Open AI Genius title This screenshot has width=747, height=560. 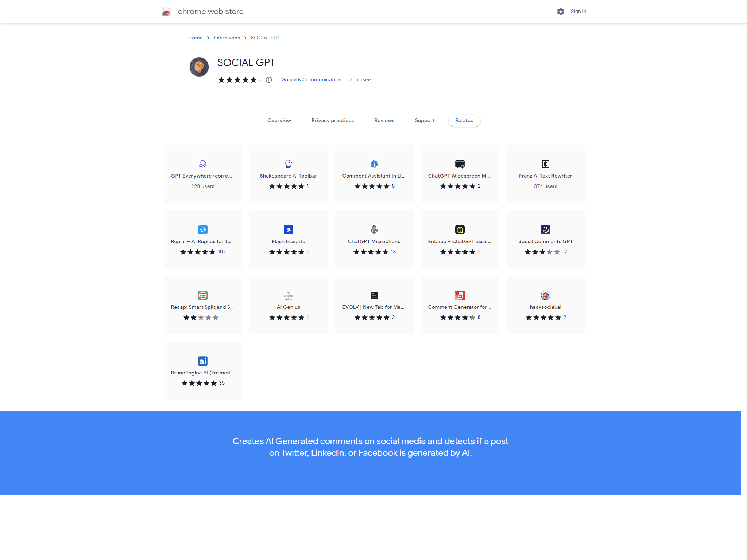(289, 307)
